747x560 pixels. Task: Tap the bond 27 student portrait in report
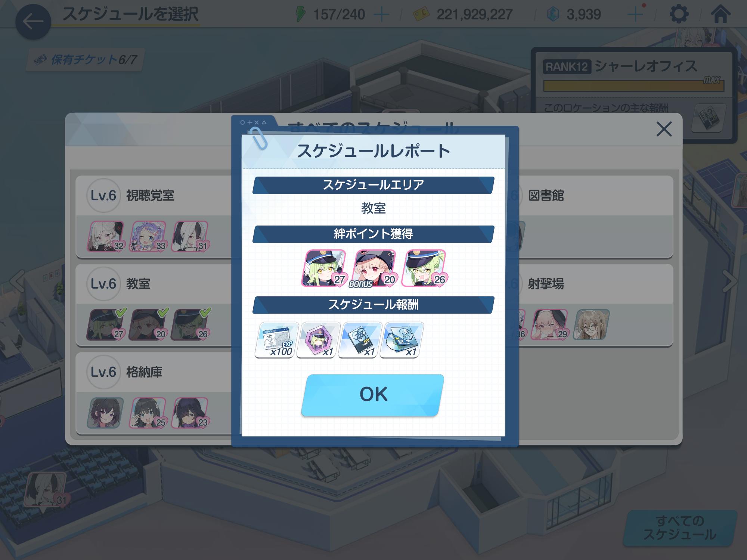pyautogui.click(x=324, y=268)
